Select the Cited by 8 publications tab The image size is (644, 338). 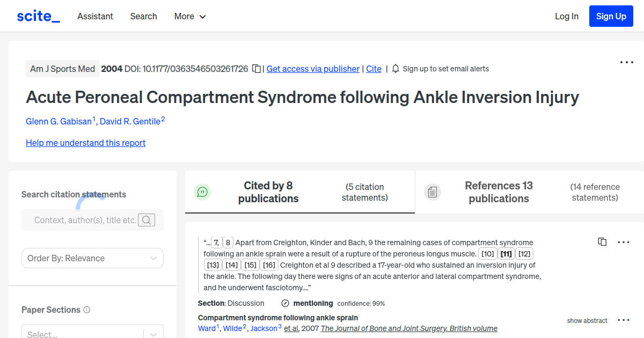(268, 192)
